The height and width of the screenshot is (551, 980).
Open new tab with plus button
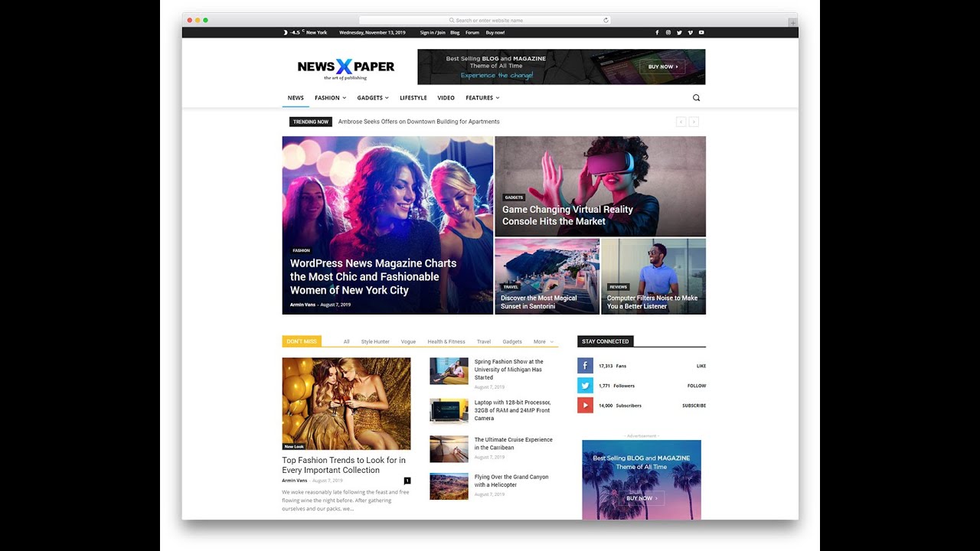792,23
